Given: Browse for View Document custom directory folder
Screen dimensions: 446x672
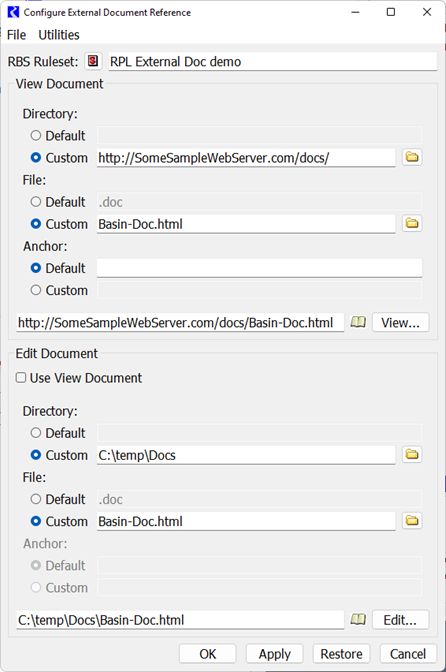Looking at the screenshot, I should [x=412, y=157].
